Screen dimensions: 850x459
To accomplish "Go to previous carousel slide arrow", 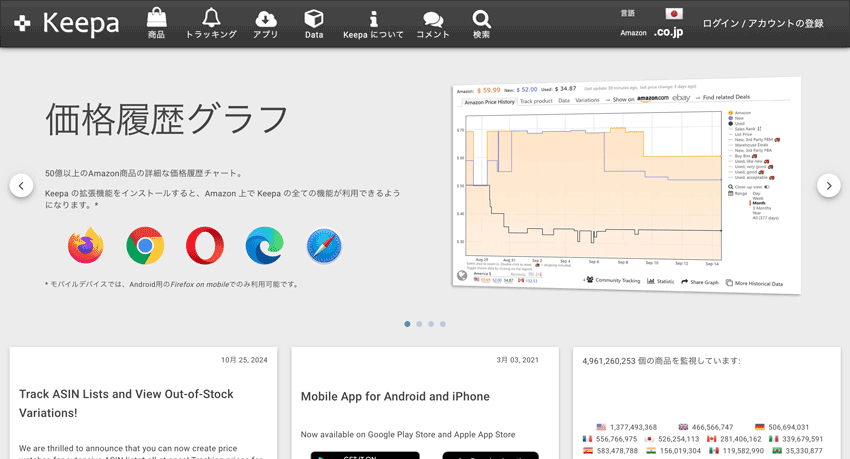I will [21, 185].
